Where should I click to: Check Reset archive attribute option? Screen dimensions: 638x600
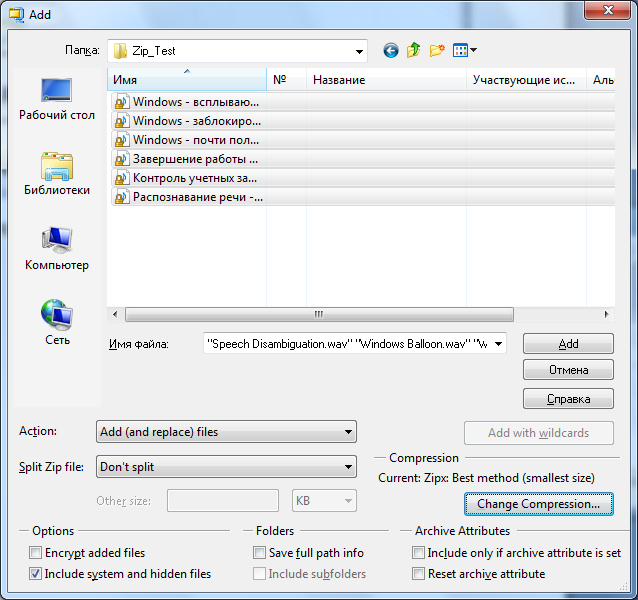point(418,574)
